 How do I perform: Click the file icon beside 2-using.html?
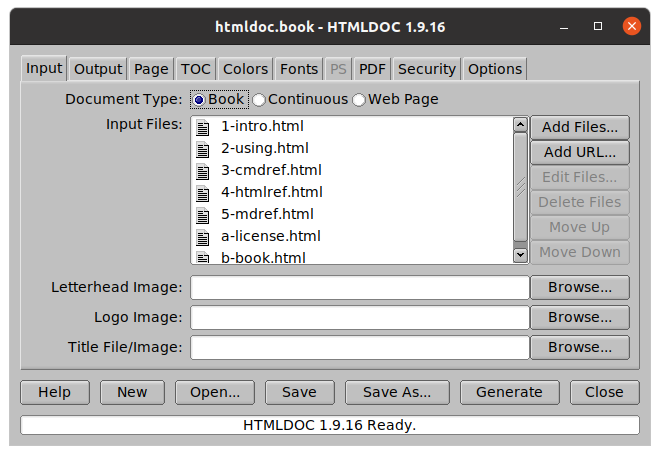coord(202,149)
